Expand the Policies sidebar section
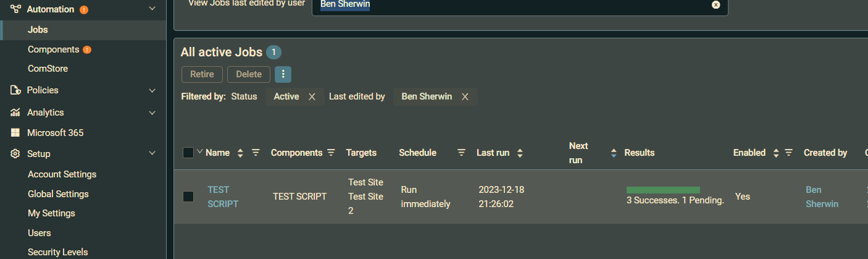Image resolution: width=868 pixels, height=259 pixels. [152, 90]
